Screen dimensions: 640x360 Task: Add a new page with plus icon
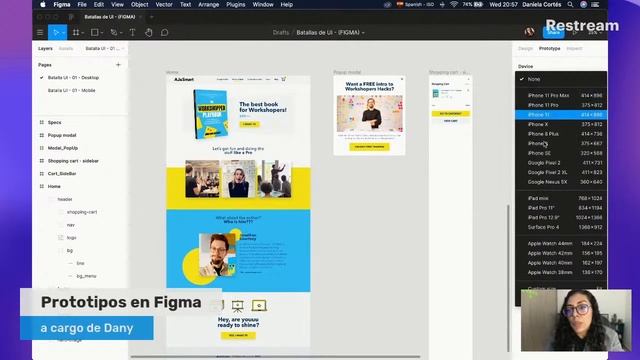(118, 64)
